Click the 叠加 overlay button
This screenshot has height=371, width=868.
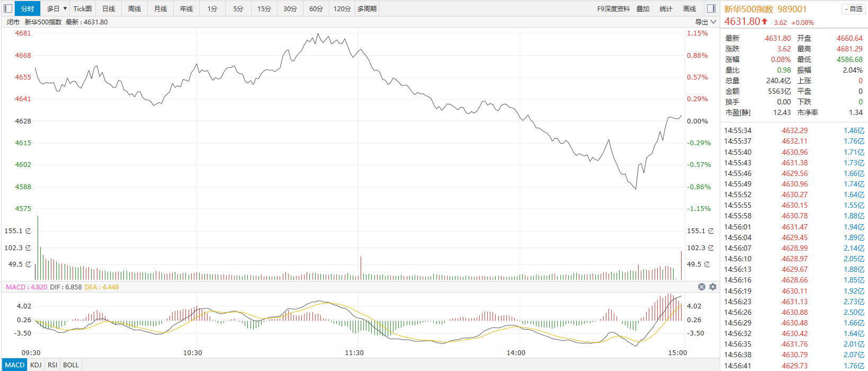coord(643,8)
